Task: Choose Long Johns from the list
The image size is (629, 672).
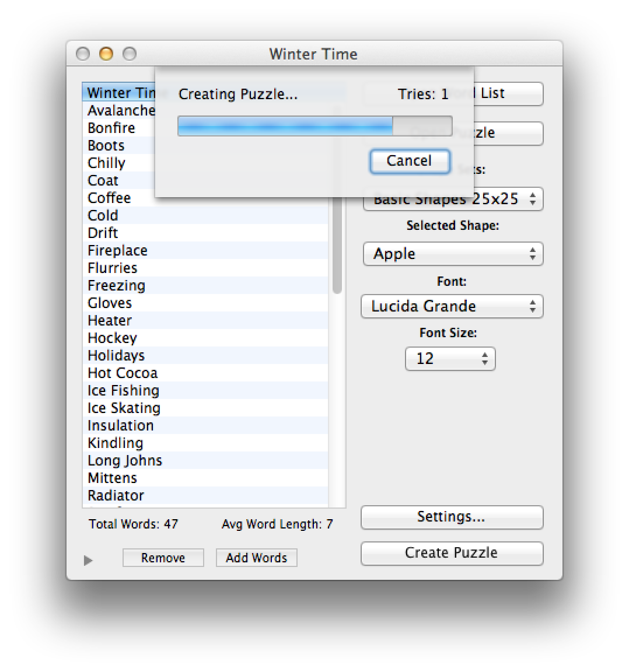Action: 125,460
